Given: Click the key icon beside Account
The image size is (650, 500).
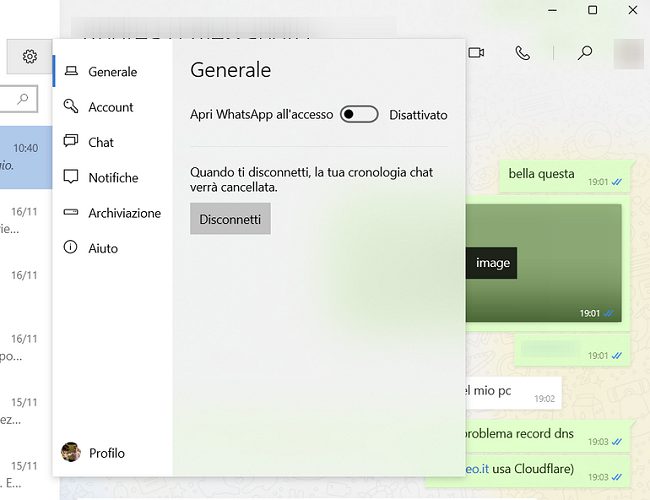Looking at the screenshot, I should [70, 106].
